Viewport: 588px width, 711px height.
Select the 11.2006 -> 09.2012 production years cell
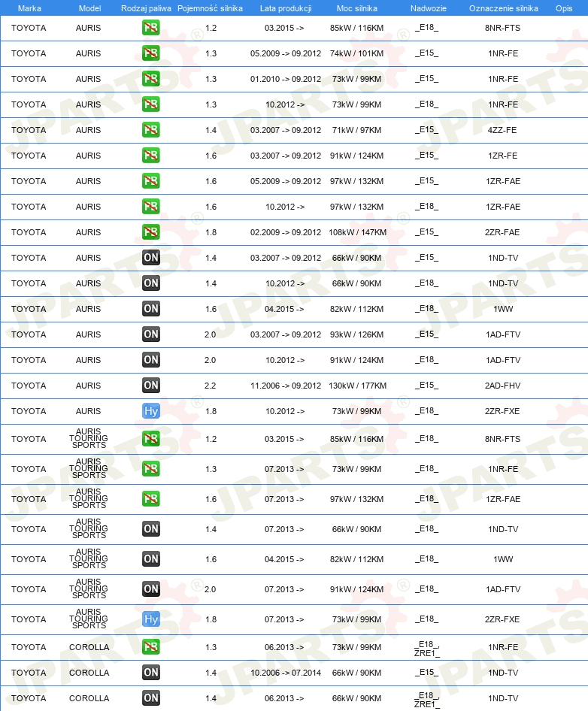click(x=286, y=386)
